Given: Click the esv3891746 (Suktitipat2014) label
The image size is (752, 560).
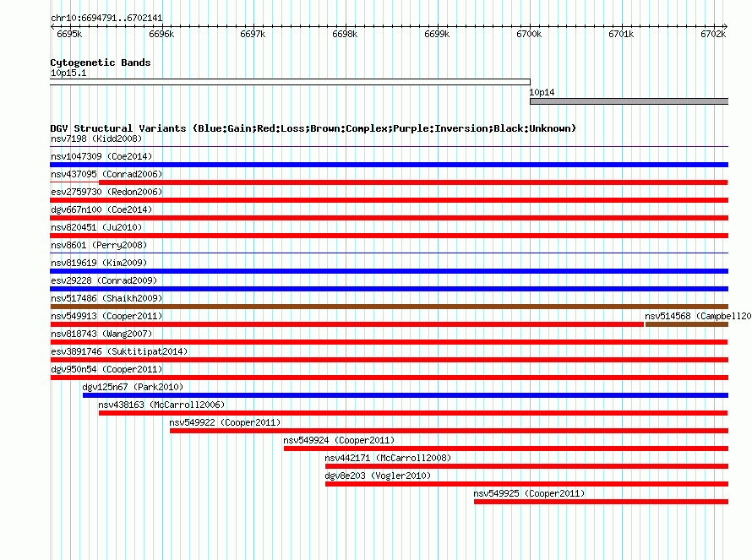Looking at the screenshot, I should 119,352.
